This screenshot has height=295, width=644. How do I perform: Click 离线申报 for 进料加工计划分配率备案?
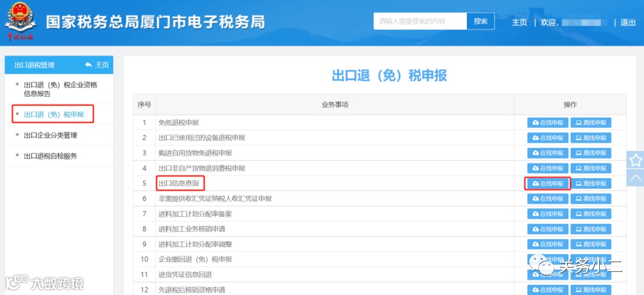(590, 214)
